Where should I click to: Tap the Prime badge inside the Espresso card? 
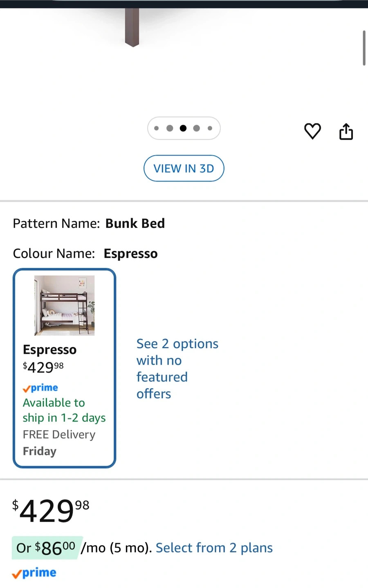40,388
